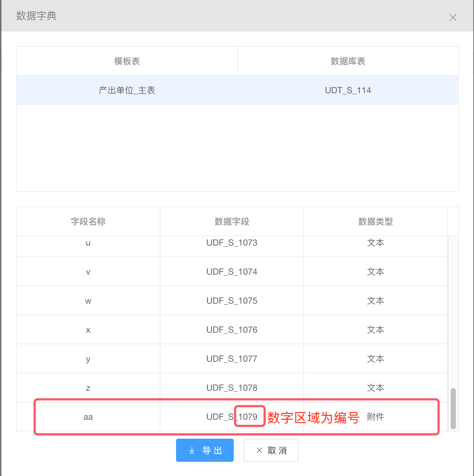
Task: Click field name cell z
Action: (x=88, y=388)
